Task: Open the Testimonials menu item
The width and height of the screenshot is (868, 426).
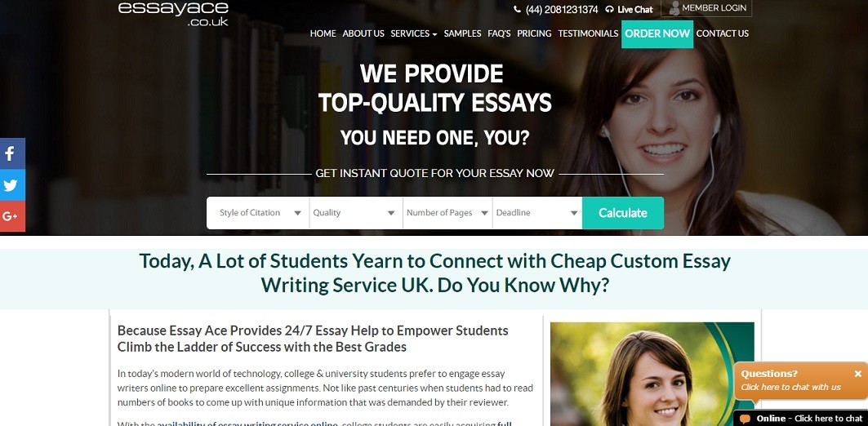Action: coord(588,33)
